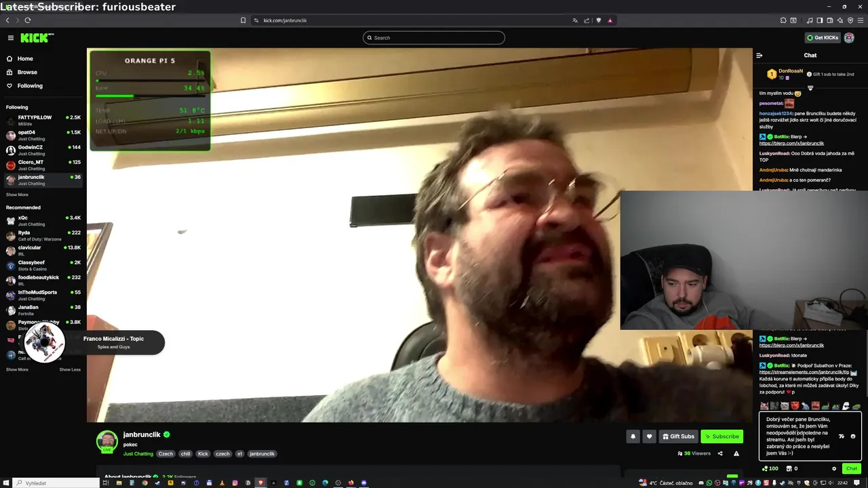The width and height of the screenshot is (868, 488).
Task: Send message with Chat button
Action: pos(851,468)
